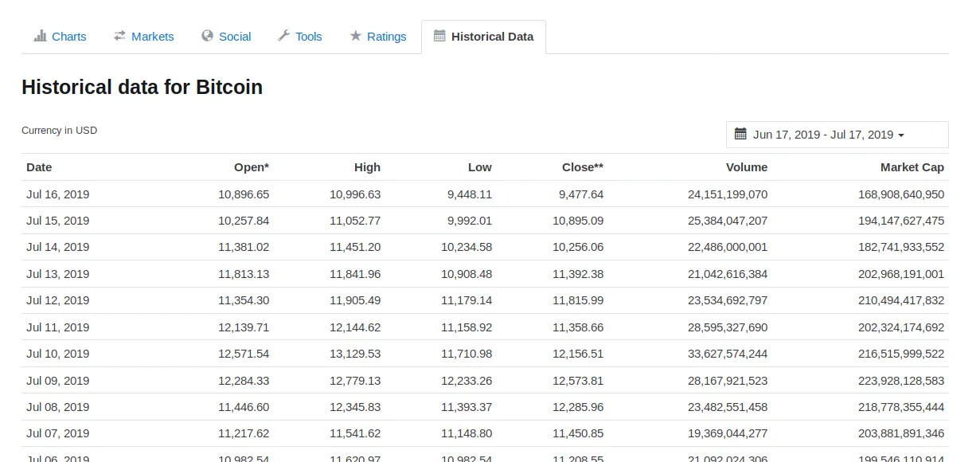Select the Jul 07, 2019 date cell

(58, 433)
